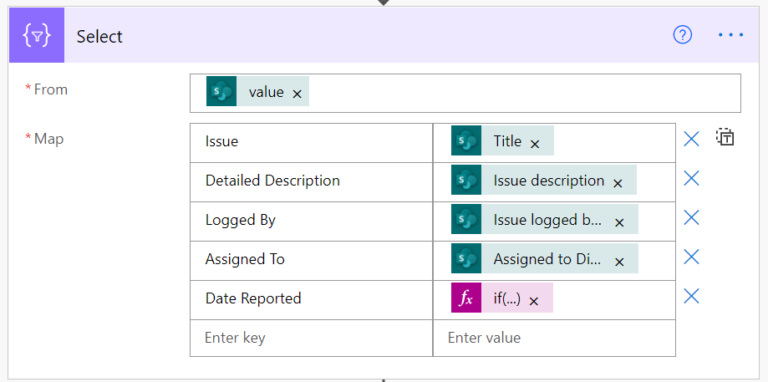Click the Select action title
This screenshot has height=382, width=768.
coord(99,36)
